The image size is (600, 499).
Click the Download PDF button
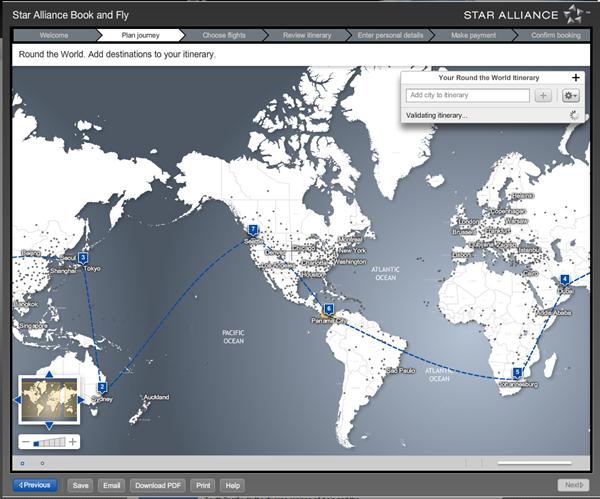(158, 486)
